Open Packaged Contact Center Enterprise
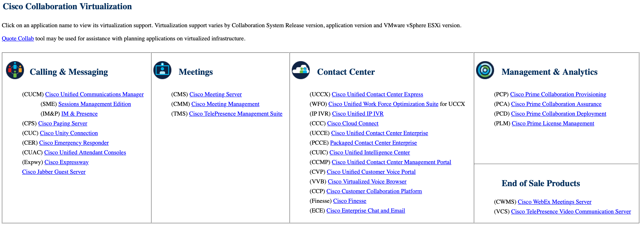644x239 pixels. point(373,143)
